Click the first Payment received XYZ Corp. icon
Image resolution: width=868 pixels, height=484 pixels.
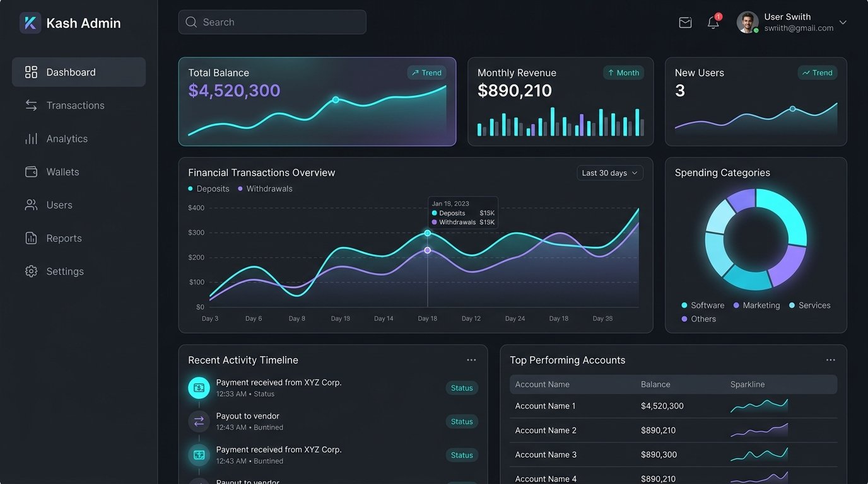click(x=199, y=388)
